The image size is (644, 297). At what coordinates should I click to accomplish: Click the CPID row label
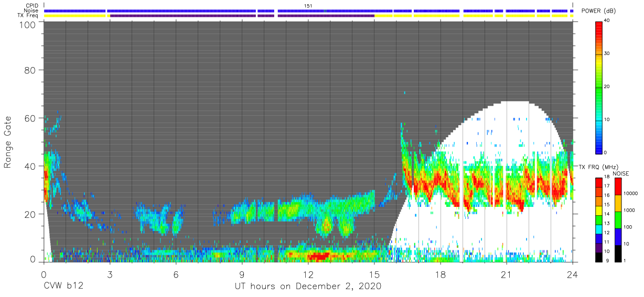click(32, 5)
